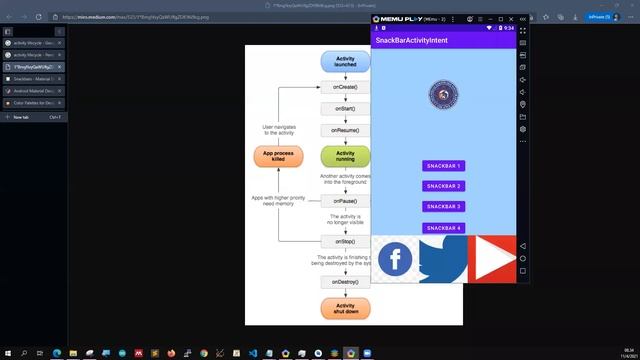Open MEmu title bar hamburger menu
Image resolution: width=640 pixels, height=360 pixels.
point(480,19)
